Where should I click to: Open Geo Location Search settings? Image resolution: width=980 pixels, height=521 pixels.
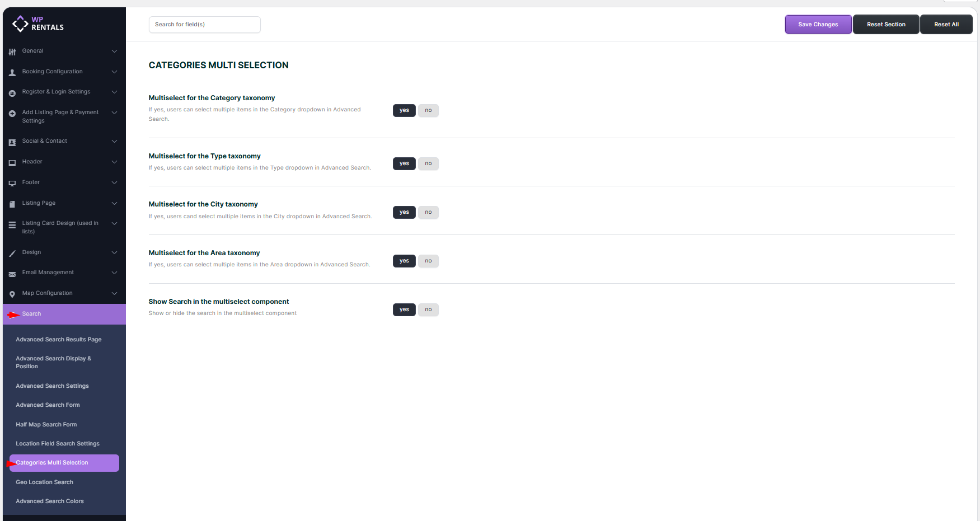pos(44,482)
